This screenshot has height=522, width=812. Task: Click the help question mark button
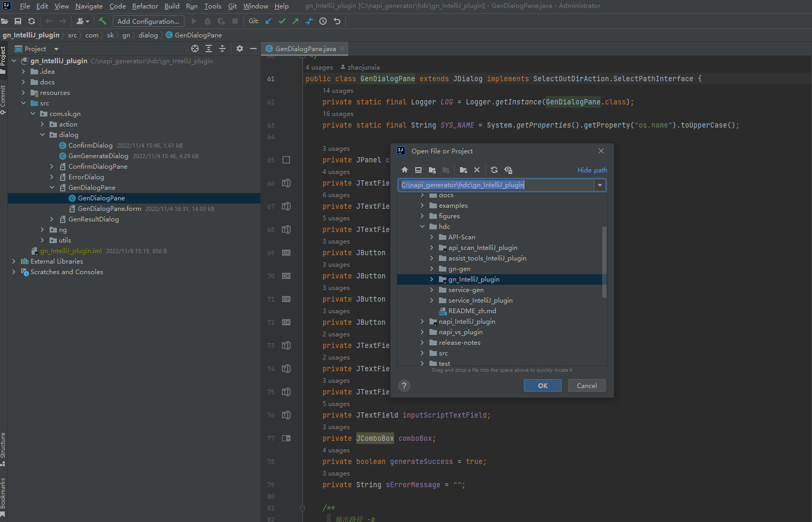[404, 385]
